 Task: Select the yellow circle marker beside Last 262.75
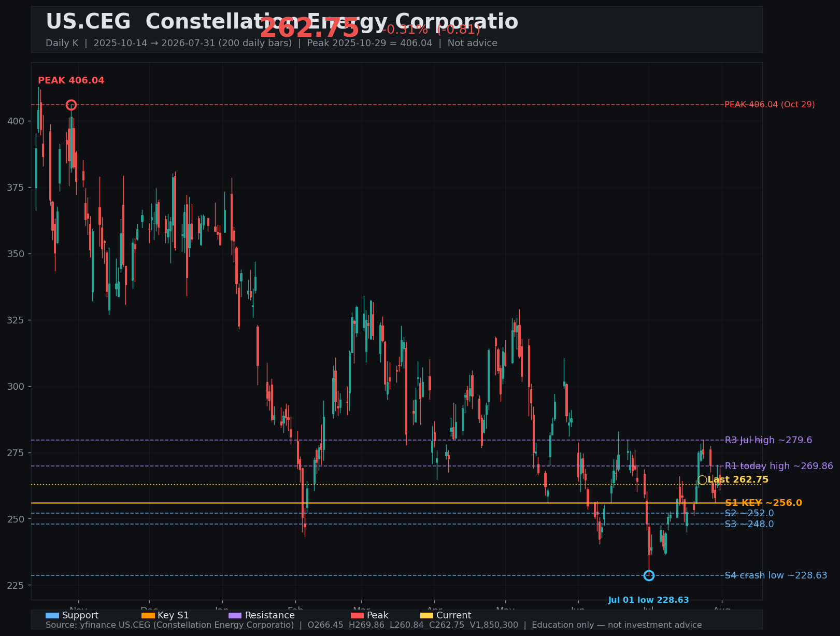click(702, 480)
